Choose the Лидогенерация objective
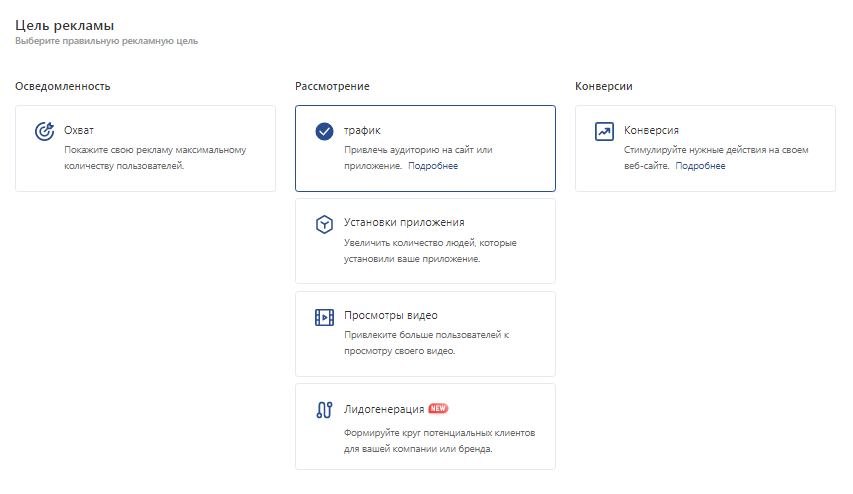853x494 pixels. coord(425,427)
